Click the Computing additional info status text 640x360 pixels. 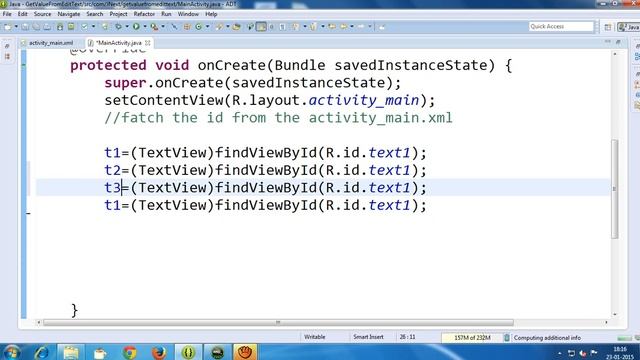(x=547, y=338)
